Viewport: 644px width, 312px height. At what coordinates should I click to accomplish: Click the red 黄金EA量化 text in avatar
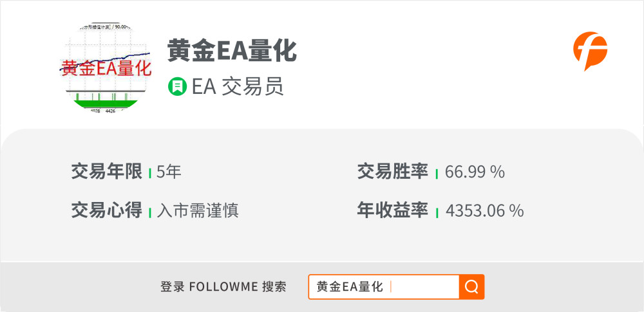point(106,68)
